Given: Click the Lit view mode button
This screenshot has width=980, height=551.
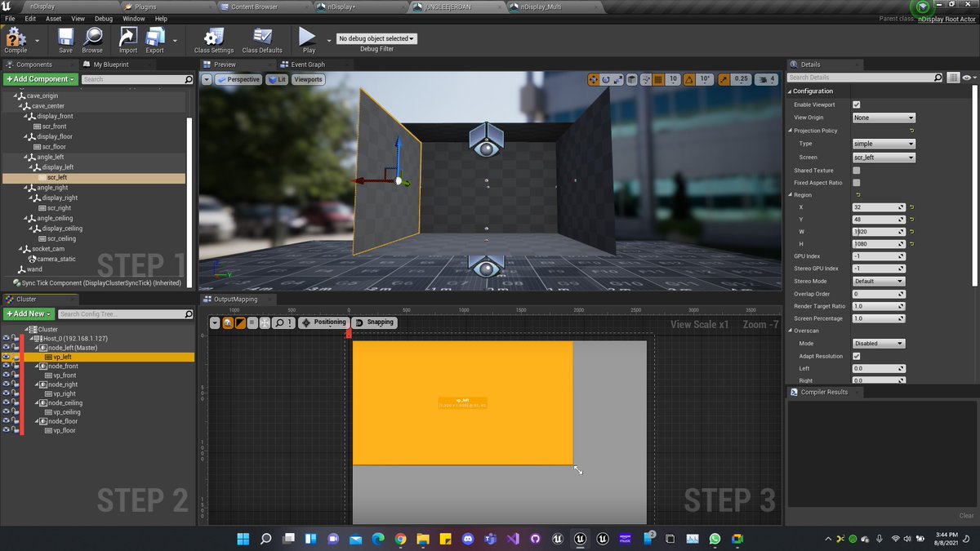Looking at the screenshot, I should point(277,79).
